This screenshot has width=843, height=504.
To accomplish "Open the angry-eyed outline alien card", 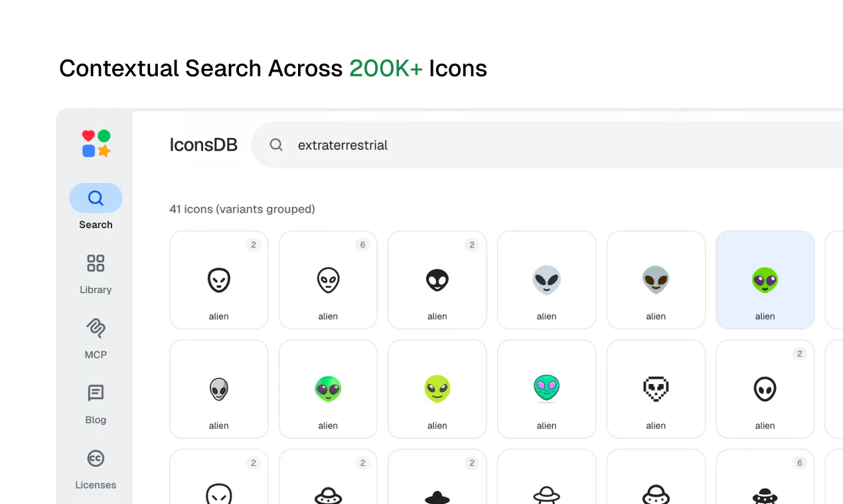I will click(219, 477).
